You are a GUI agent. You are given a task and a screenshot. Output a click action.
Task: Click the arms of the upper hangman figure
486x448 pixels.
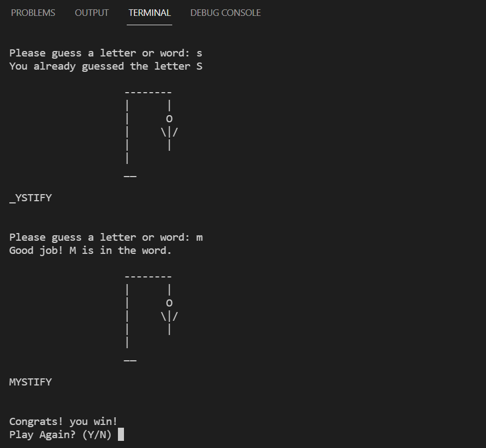(x=169, y=132)
